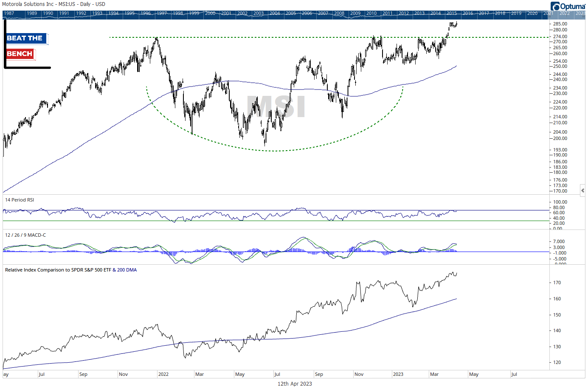Image resolution: width=588 pixels, height=392 pixels.
Task: Select the chart title Motorola Solutions Inc
Action: point(28,4)
